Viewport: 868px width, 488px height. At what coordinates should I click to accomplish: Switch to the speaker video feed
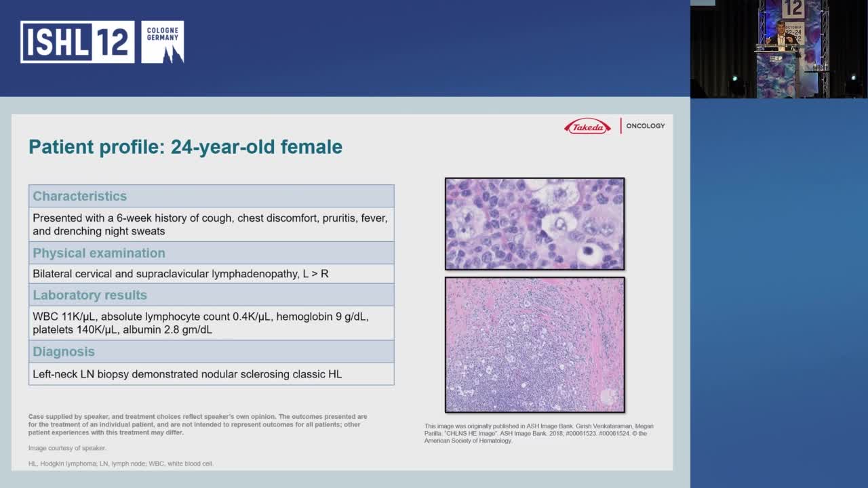pos(780,47)
